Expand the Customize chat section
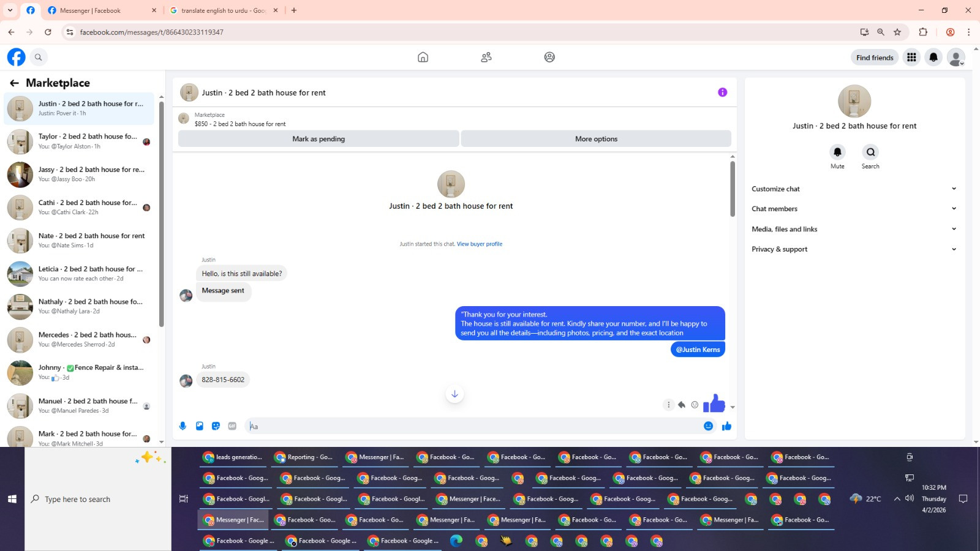The image size is (980, 551). pos(854,189)
